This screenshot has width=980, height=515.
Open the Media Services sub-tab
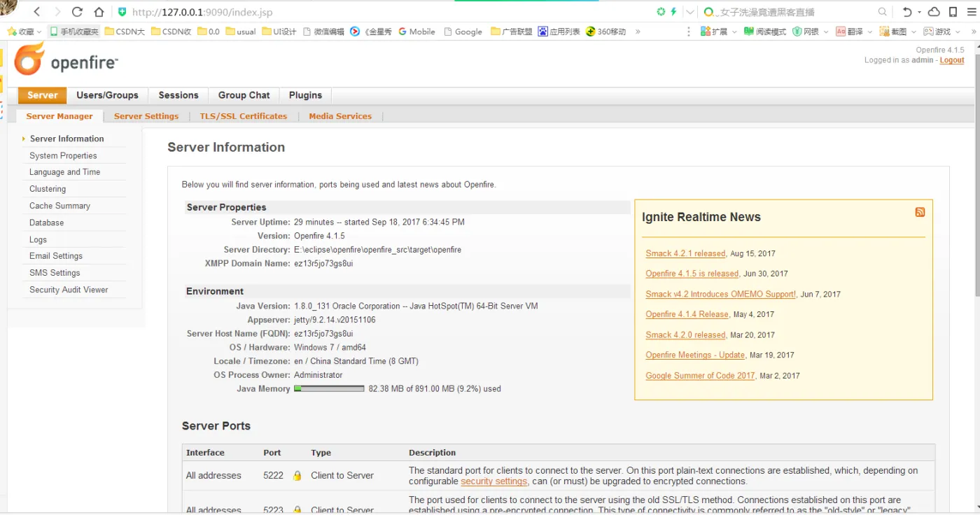[340, 116]
